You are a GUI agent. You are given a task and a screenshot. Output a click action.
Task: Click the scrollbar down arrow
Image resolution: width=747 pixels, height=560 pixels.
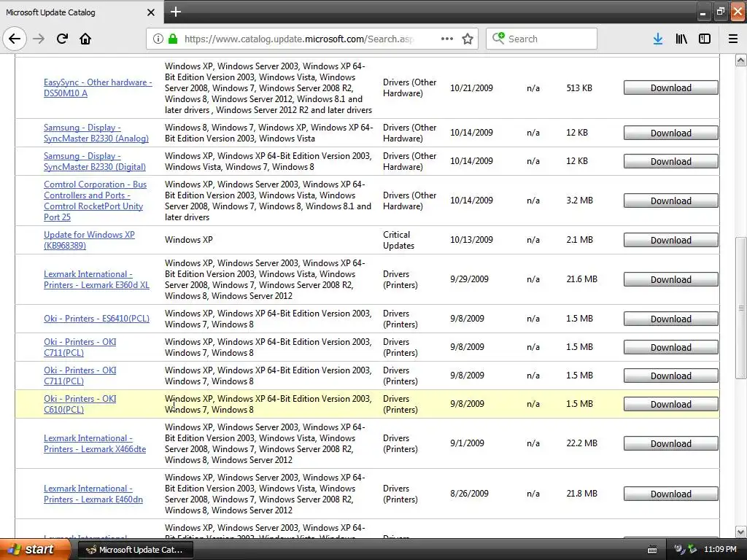740,532
